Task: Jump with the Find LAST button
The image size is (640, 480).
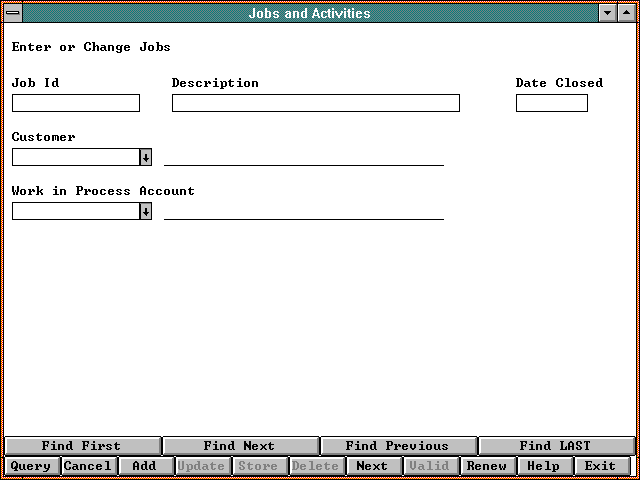Action: pos(555,446)
